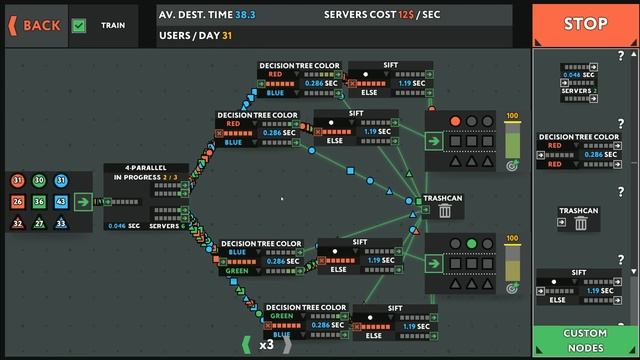Viewport: 640px width, 360px height.
Task: Select the palette SIFT node title
Action: (579, 273)
